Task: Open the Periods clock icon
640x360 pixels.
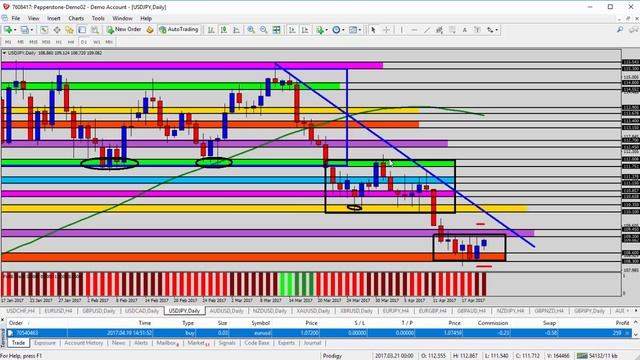Action: coord(336,30)
